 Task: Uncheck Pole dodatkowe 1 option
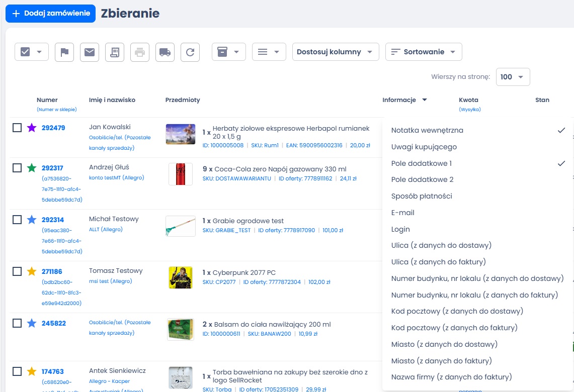tap(477, 163)
